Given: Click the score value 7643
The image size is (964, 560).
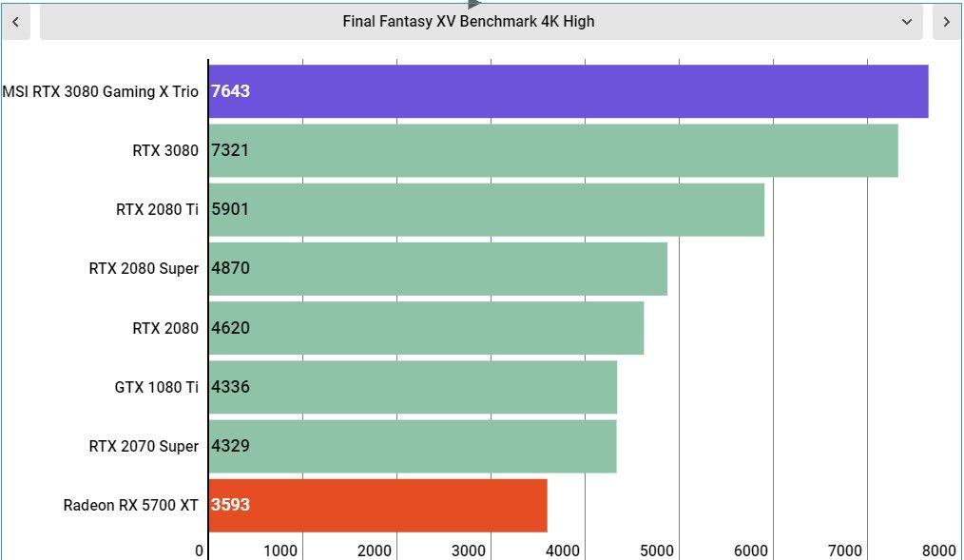Looking at the screenshot, I should pos(231,91).
